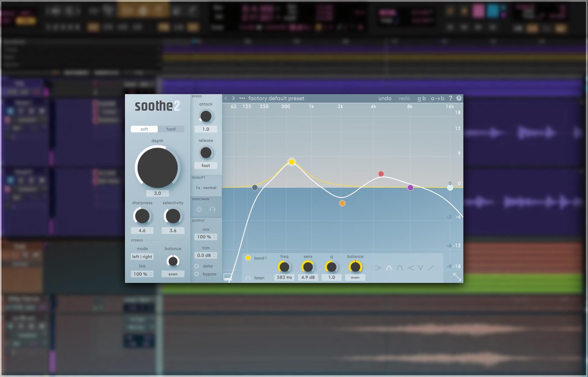Select the dark gray low-cut node

(x=255, y=188)
